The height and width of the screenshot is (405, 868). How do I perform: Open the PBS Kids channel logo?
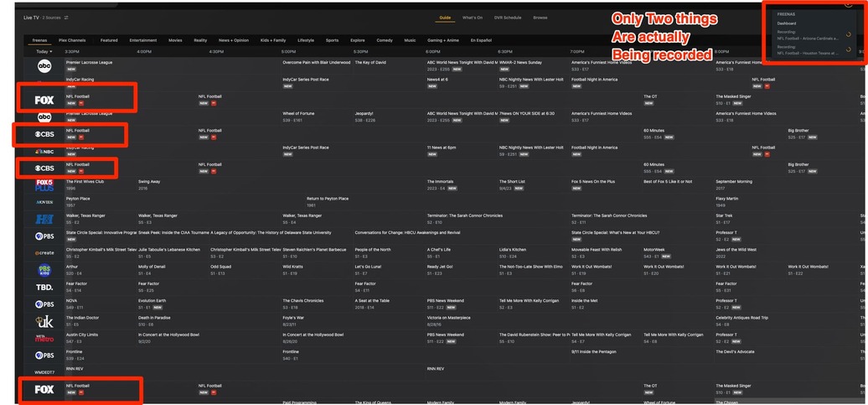[x=44, y=270]
